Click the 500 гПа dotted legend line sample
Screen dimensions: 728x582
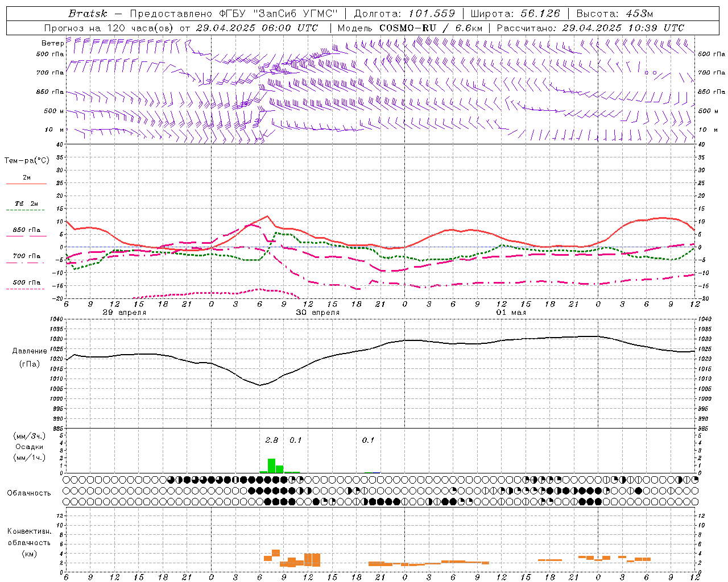point(25,289)
